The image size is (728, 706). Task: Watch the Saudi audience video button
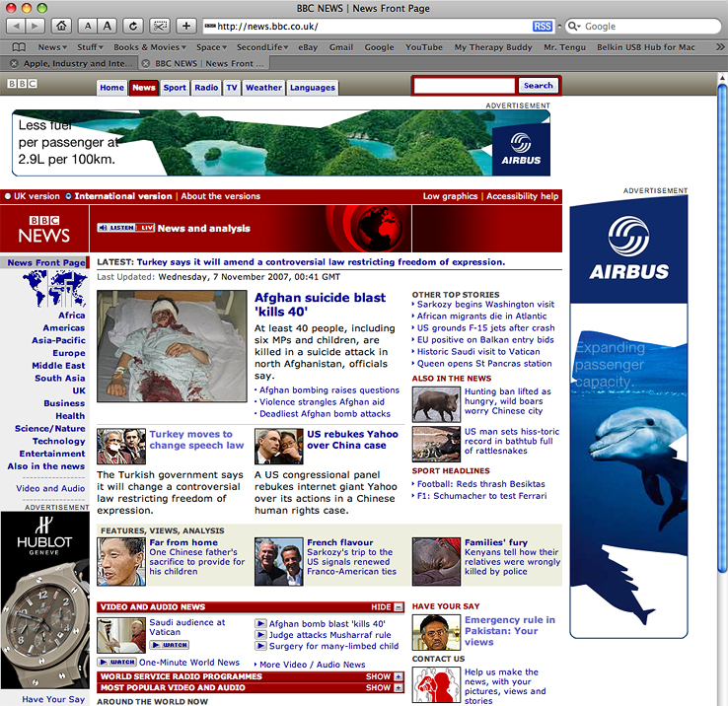[170, 645]
